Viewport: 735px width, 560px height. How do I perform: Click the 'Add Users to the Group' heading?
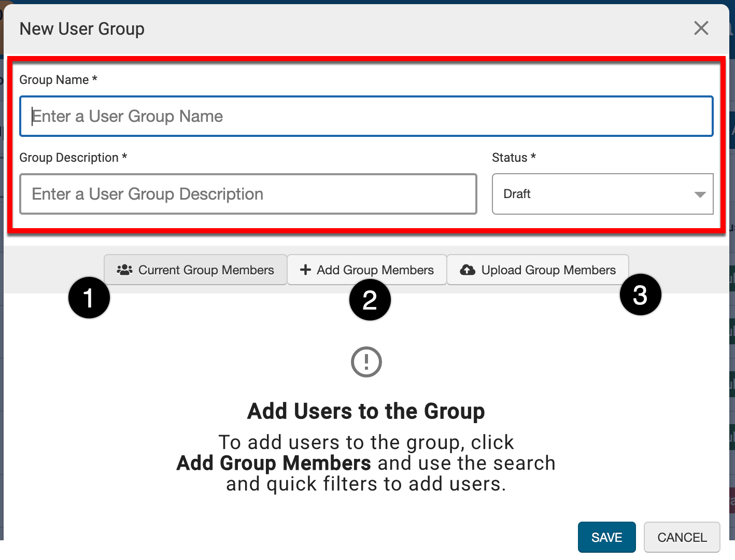[x=366, y=411]
